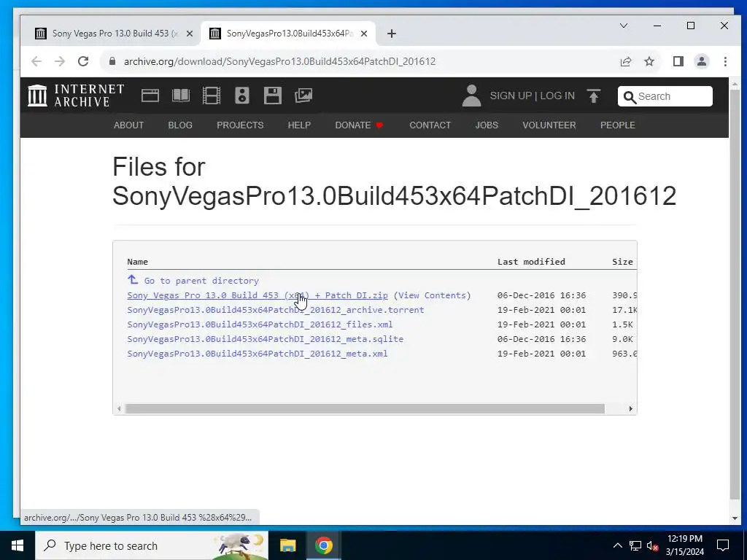This screenshot has height=560, width=747.
Task: Click the lock site info icon
Action: click(112, 61)
